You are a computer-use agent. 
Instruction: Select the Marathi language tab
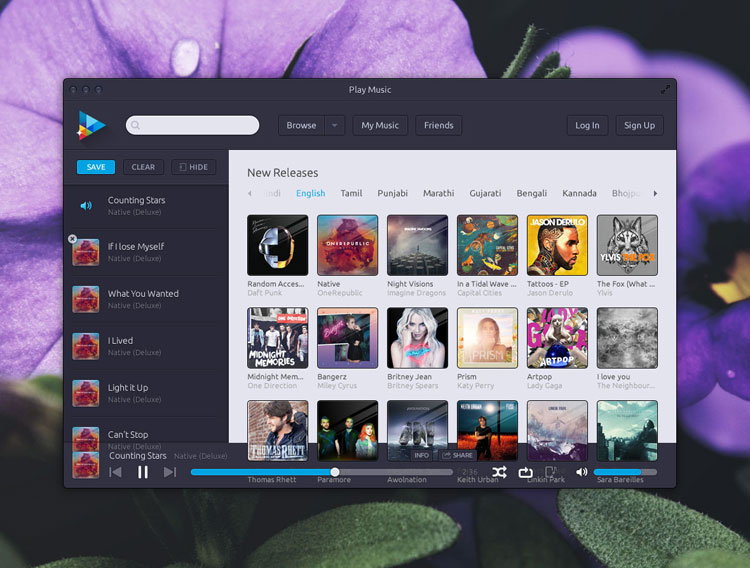[438, 193]
